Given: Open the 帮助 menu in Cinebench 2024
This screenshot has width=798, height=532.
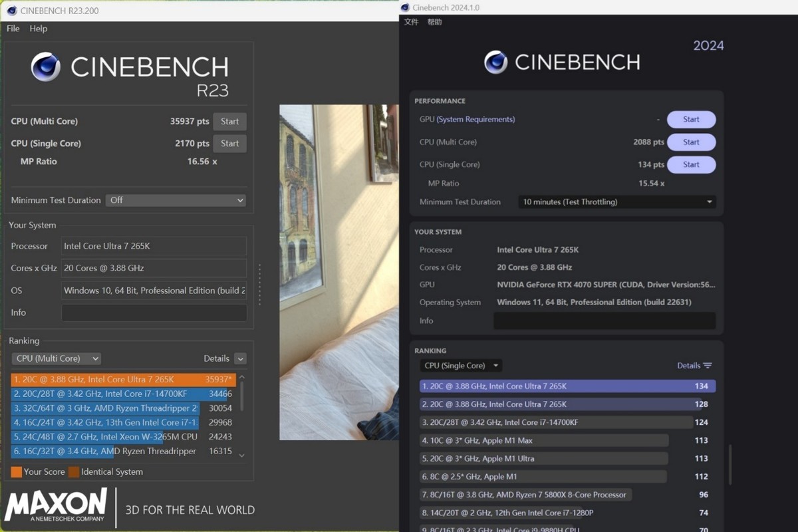Looking at the screenshot, I should pyautogui.click(x=434, y=22).
